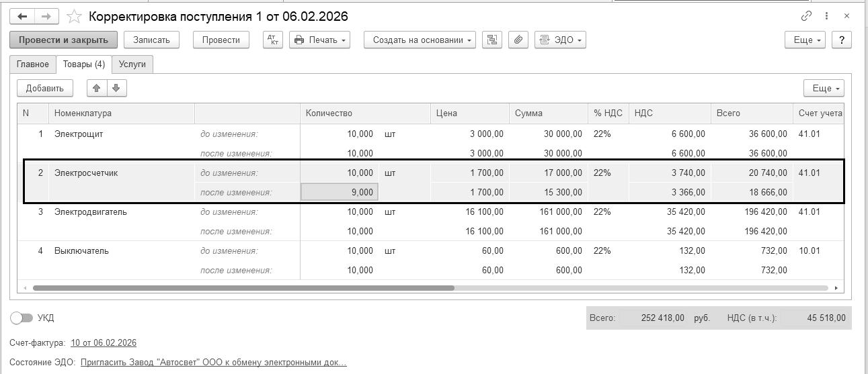
Task: Switch to the Главное tab
Action: click(x=33, y=64)
